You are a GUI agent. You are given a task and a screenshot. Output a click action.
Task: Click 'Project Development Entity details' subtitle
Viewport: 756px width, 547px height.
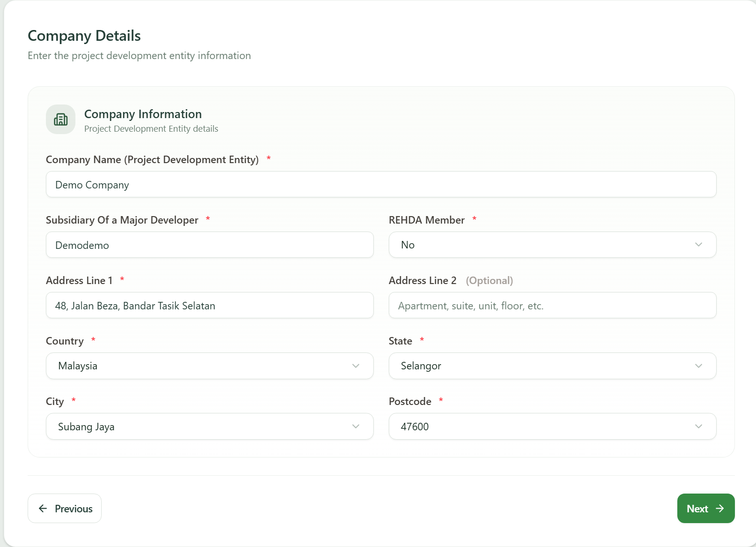[x=151, y=129]
